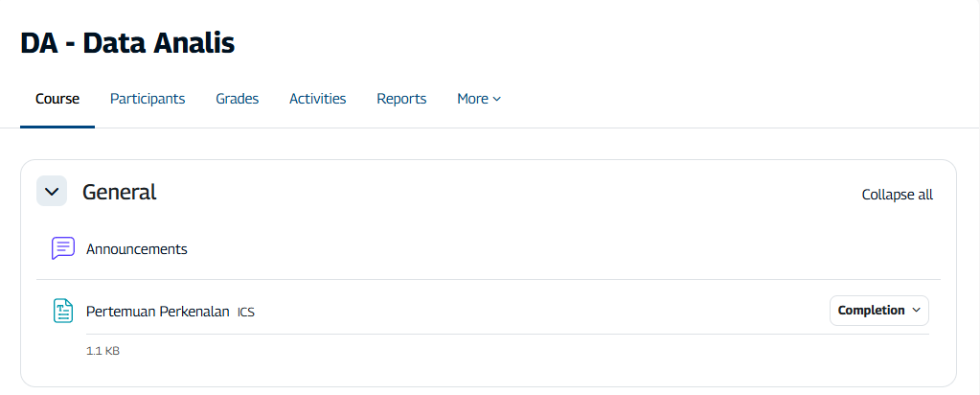View the Reports tab
This screenshot has height=395, width=980.
pyautogui.click(x=401, y=99)
